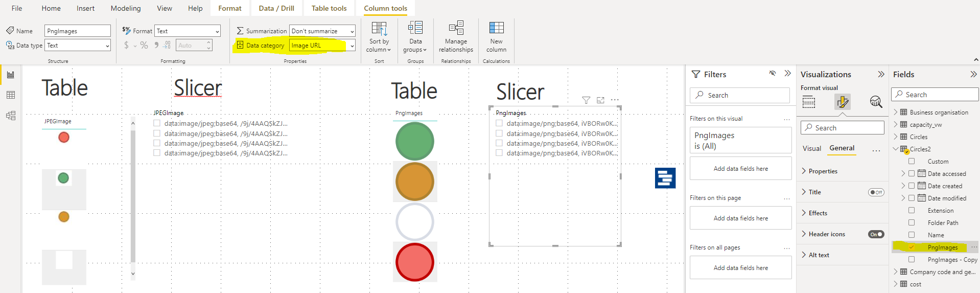Check the Extension field checkbox
980x293 pixels.
point(912,210)
